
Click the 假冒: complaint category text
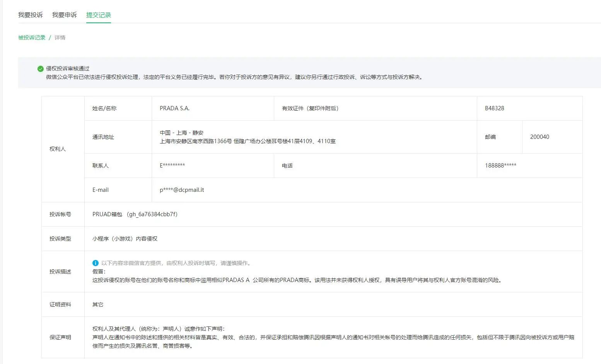[x=99, y=272]
